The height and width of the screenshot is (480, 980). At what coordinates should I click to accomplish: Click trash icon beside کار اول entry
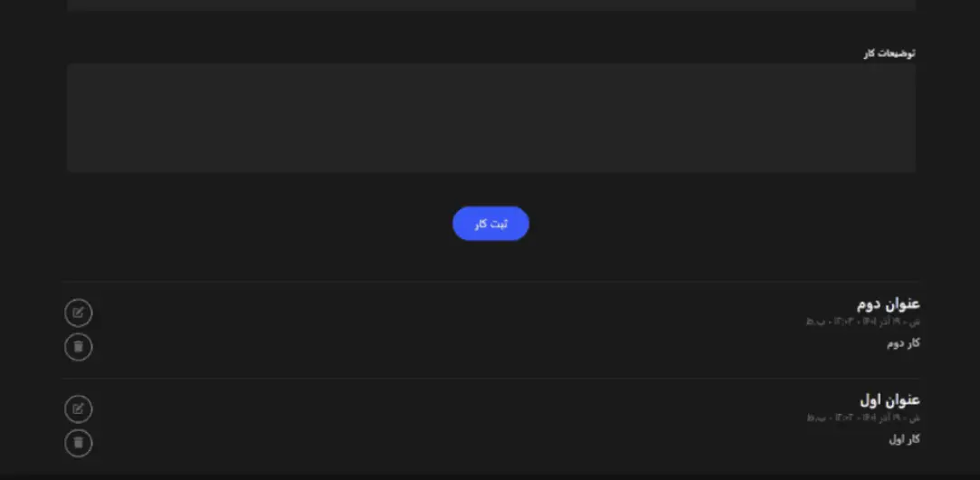click(x=78, y=443)
